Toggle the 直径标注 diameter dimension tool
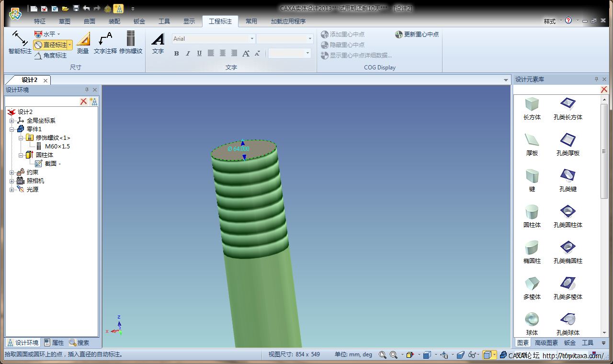Screen dimensions: 613x364 (51, 45)
